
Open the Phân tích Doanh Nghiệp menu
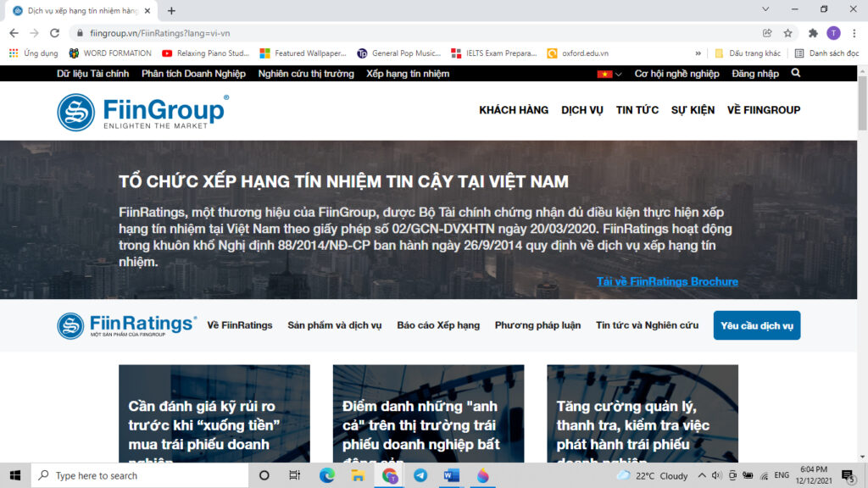(193, 74)
